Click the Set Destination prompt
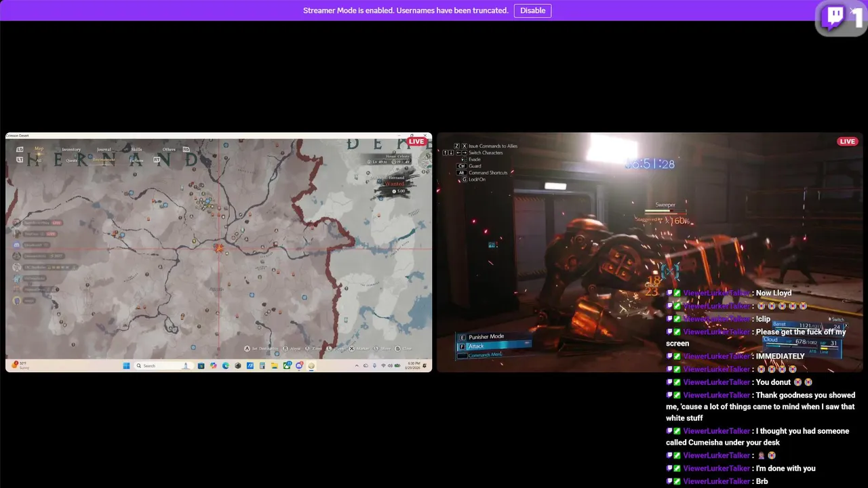This screenshot has width=868, height=488. click(261, 348)
